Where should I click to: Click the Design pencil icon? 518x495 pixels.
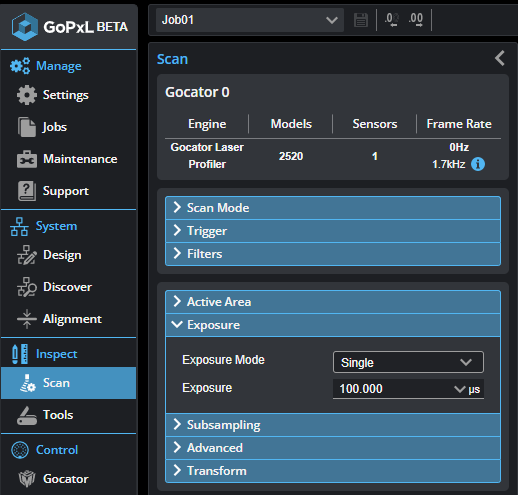pos(27,255)
